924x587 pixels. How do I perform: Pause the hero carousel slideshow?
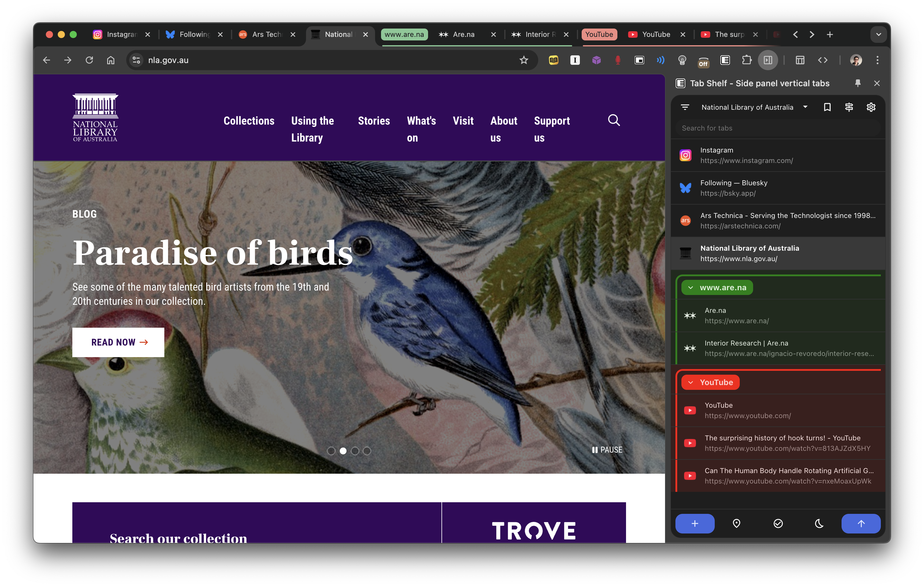pos(607,450)
